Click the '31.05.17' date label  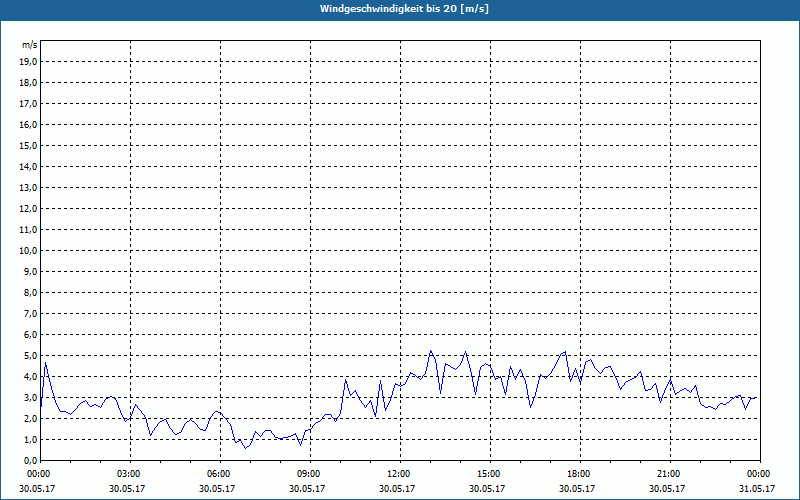click(757, 488)
